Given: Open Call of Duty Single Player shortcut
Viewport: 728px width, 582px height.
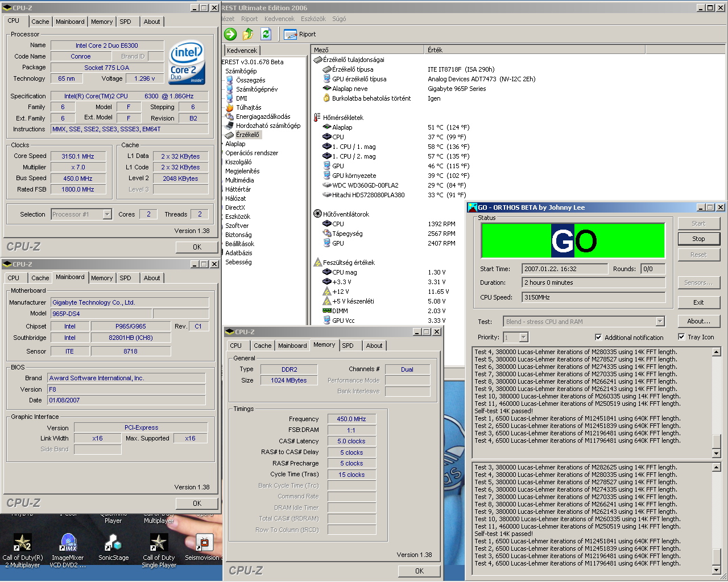Looking at the screenshot, I should tap(159, 551).
